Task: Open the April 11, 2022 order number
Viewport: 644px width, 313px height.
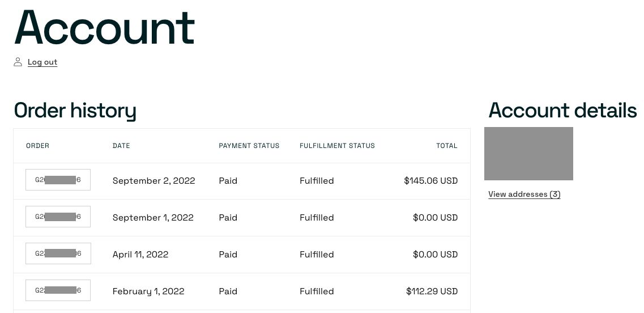Action: pos(58,253)
